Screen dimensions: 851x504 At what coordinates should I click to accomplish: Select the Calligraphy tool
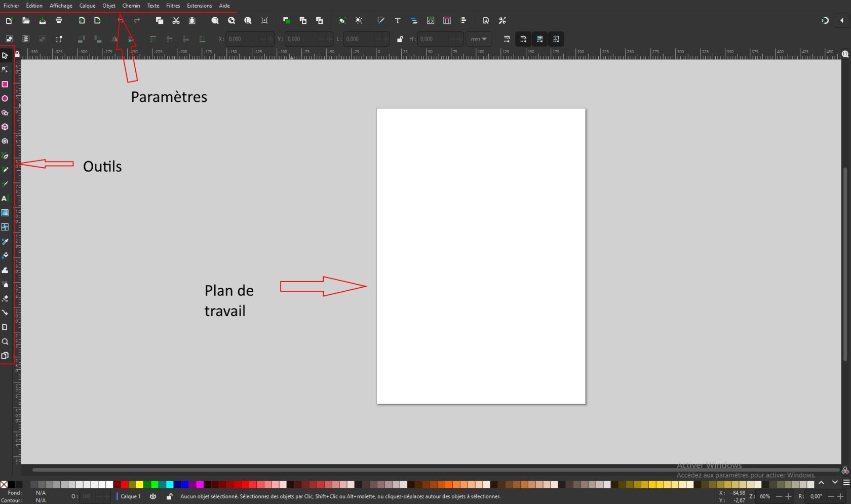point(5,184)
